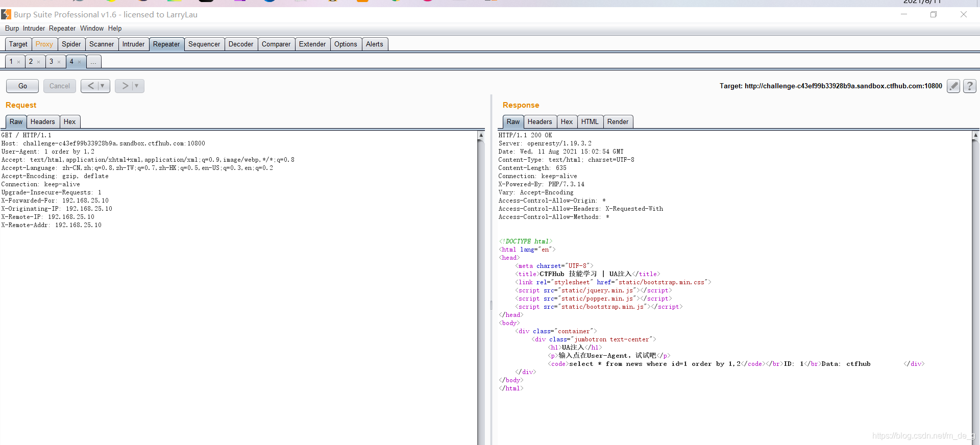Click the Burp Suite logo icon in title bar
980x445 pixels.
[6, 14]
